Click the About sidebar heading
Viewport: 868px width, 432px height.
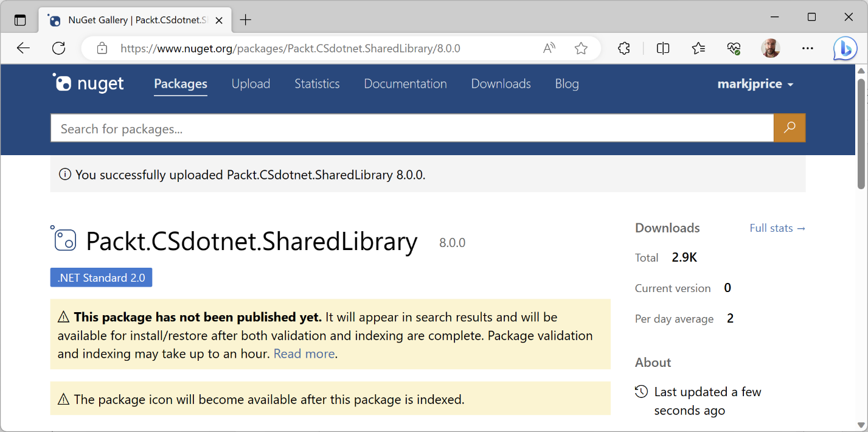(x=653, y=363)
